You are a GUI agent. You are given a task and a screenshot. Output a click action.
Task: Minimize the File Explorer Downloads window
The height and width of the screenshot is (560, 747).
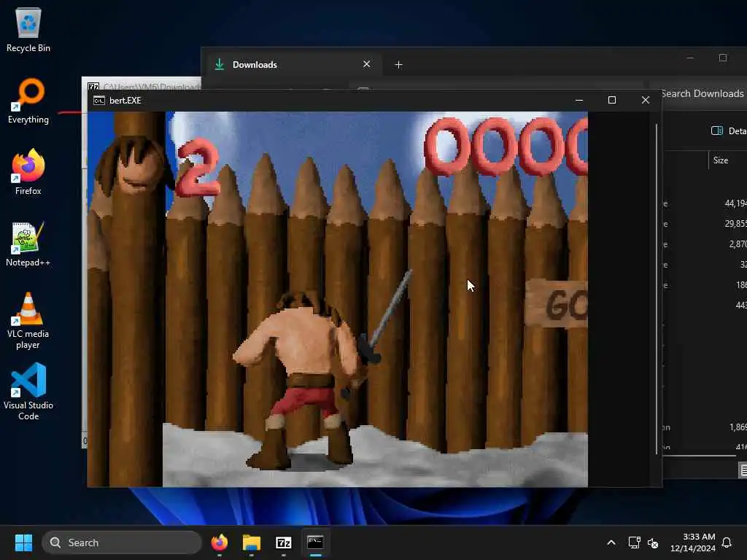(x=690, y=58)
